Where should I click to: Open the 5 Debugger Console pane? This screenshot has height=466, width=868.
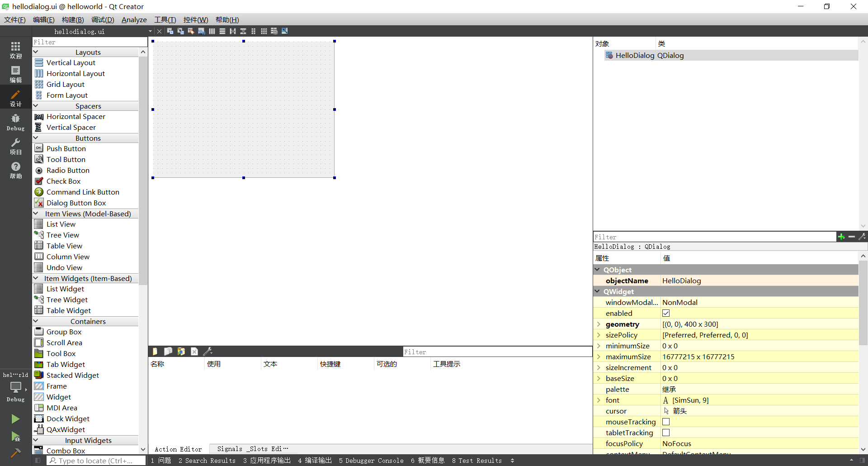coord(371,461)
